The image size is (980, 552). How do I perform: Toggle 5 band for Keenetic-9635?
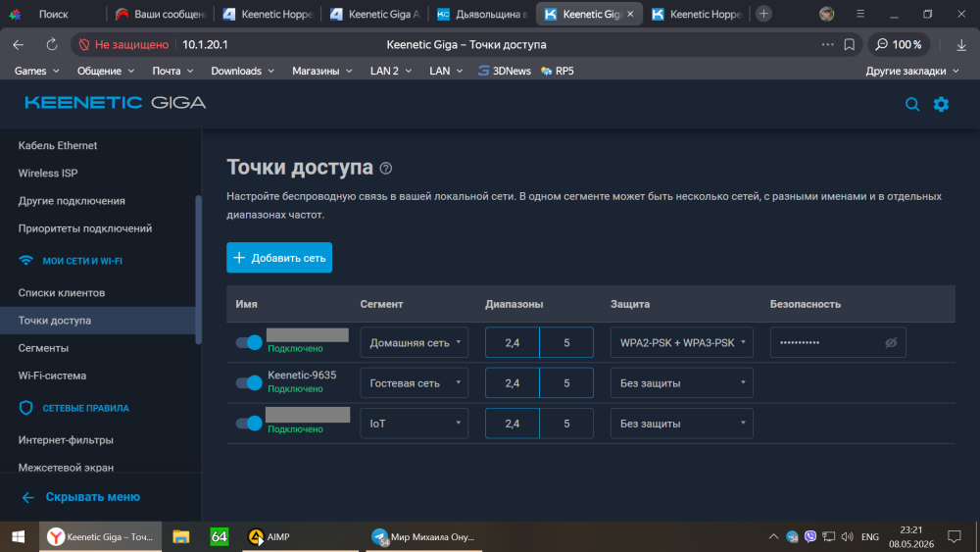click(x=566, y=382)
